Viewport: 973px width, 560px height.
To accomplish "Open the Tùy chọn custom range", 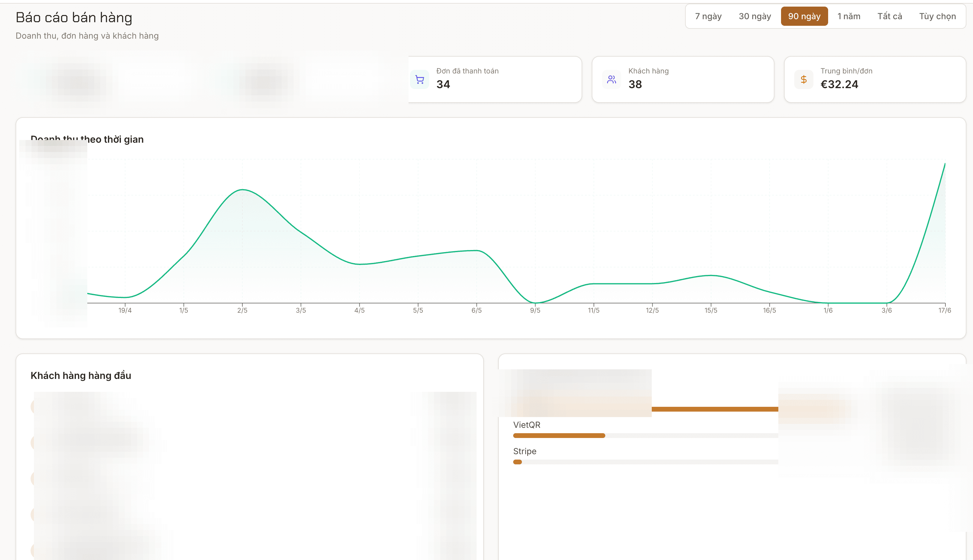I will click(x=937, y=16).
